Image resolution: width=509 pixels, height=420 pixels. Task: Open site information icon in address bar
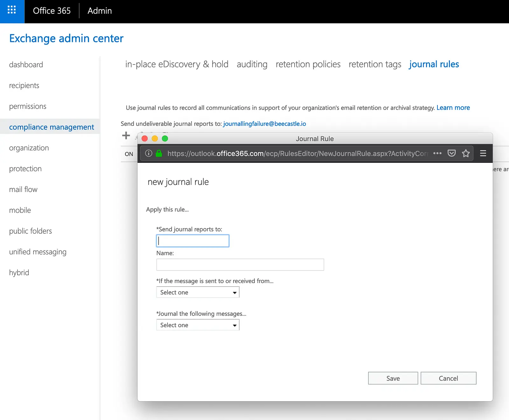tap(149, 154)
